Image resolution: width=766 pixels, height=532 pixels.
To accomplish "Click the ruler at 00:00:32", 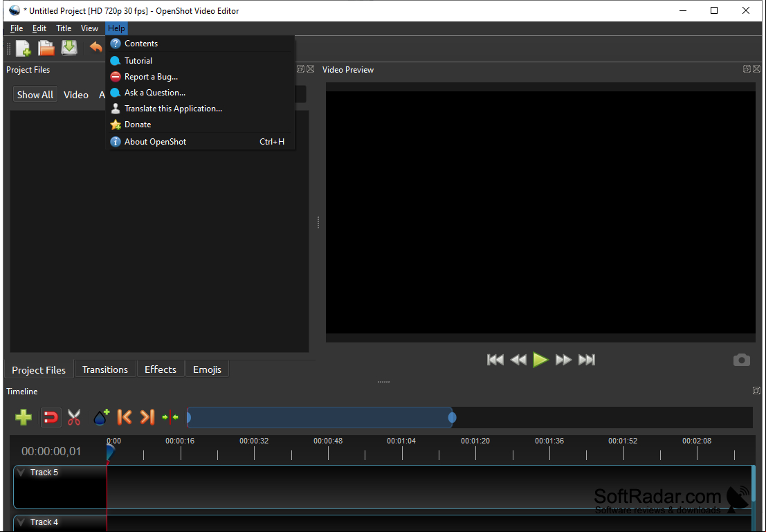I will 254,441.
